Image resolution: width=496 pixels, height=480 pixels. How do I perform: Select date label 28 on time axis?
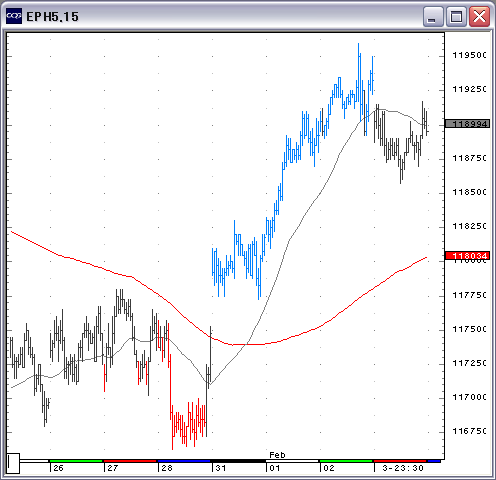(x=167, y=468)
